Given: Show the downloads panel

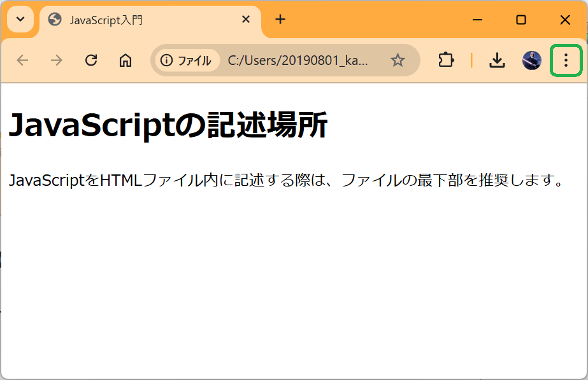Looking at the screenshot, I should pyautogui.click(x=497, y=60).
